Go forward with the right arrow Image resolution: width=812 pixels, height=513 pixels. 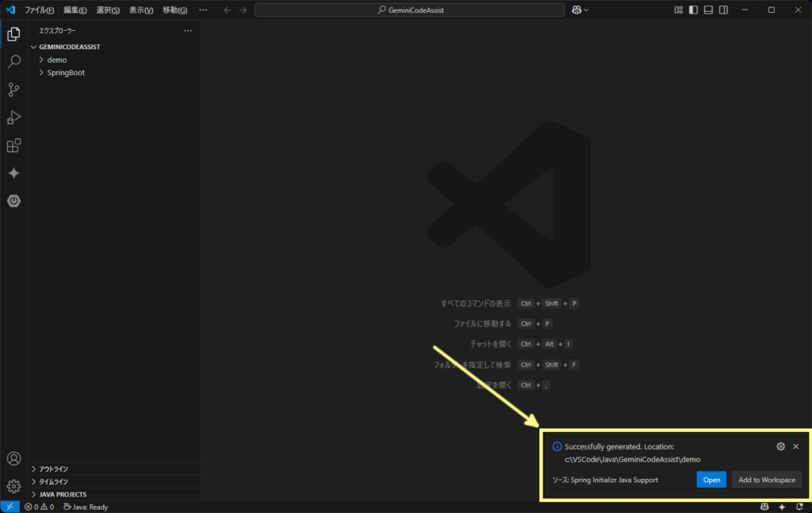(243, 10)
